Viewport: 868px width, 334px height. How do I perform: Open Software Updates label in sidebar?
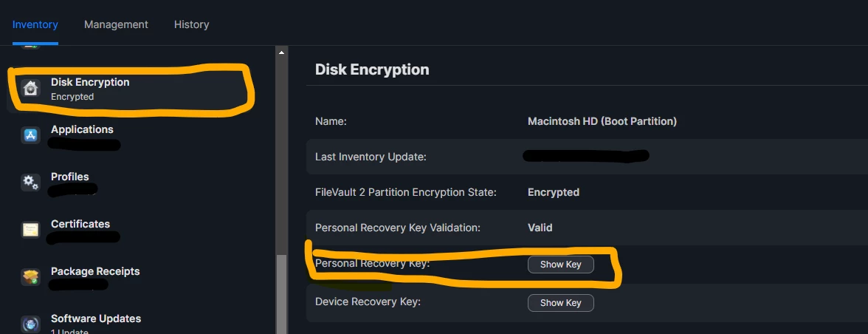(96, 318)
